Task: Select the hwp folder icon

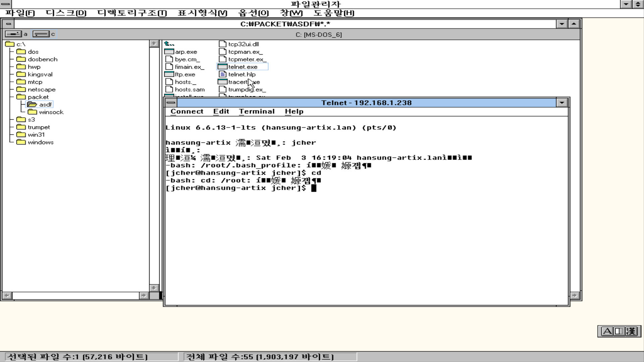Action: point(21,67)
